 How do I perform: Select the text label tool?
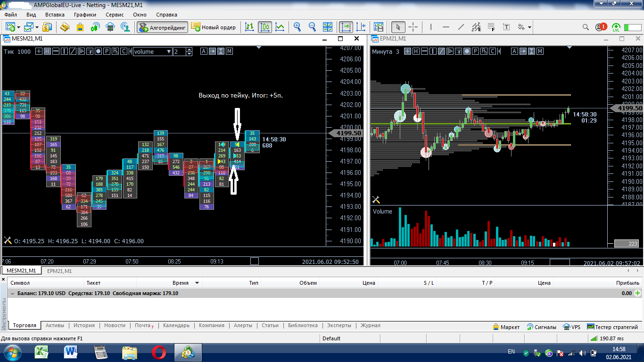coord(506,27)
